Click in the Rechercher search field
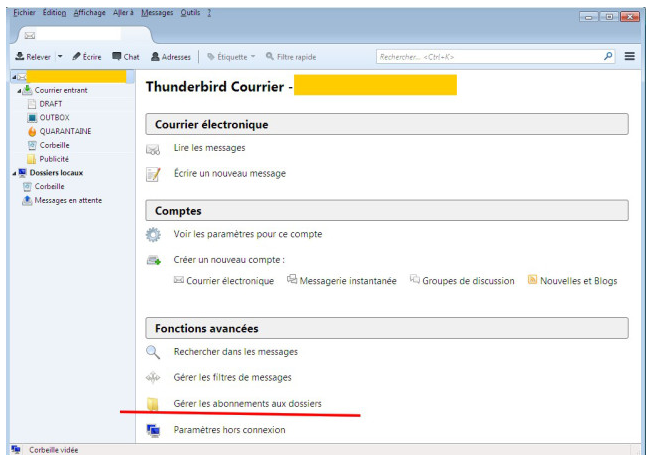This screenshot has width=646, height=464. [488, 57]
